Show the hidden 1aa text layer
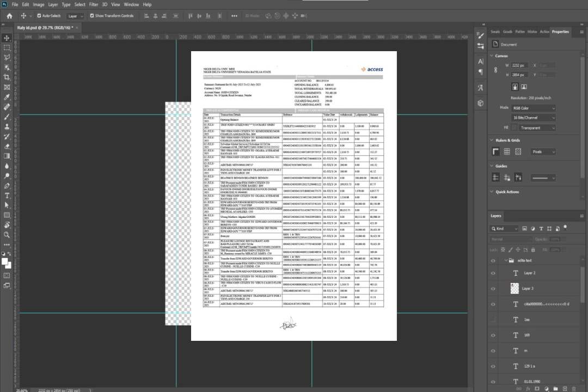The width and height of the screenshot is (588, 392). click(x=493, y=320)
